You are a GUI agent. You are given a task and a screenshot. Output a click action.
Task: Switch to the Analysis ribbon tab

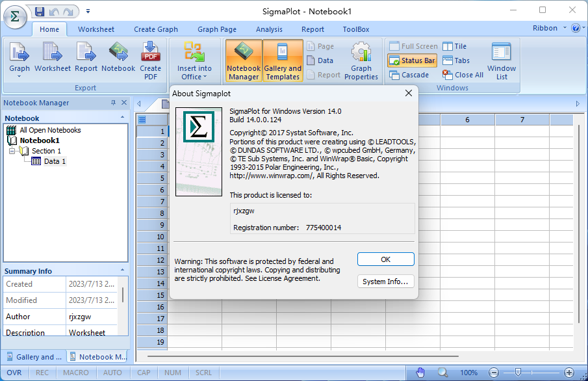click(x=269, y=29)
